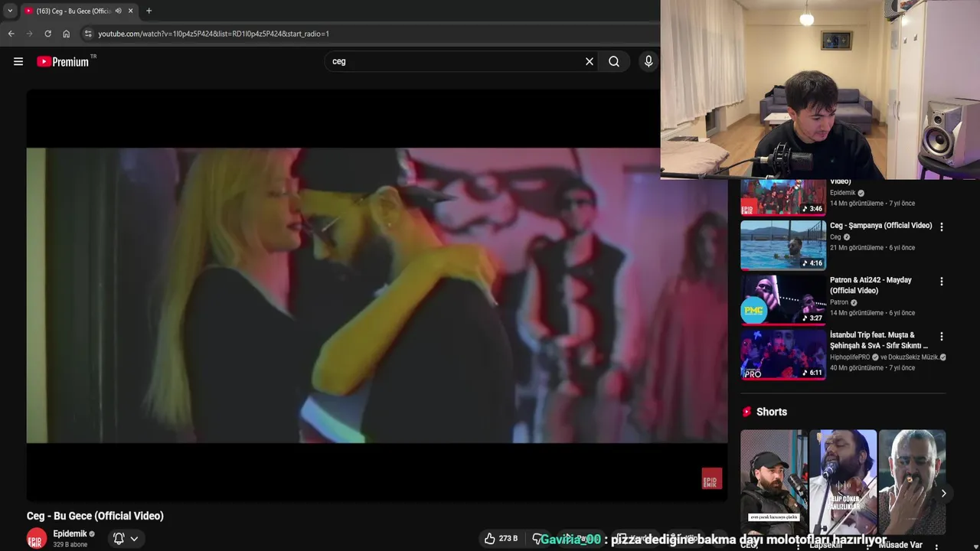Click the main video player area
This screenshot has width=980, height=551.
377,295
